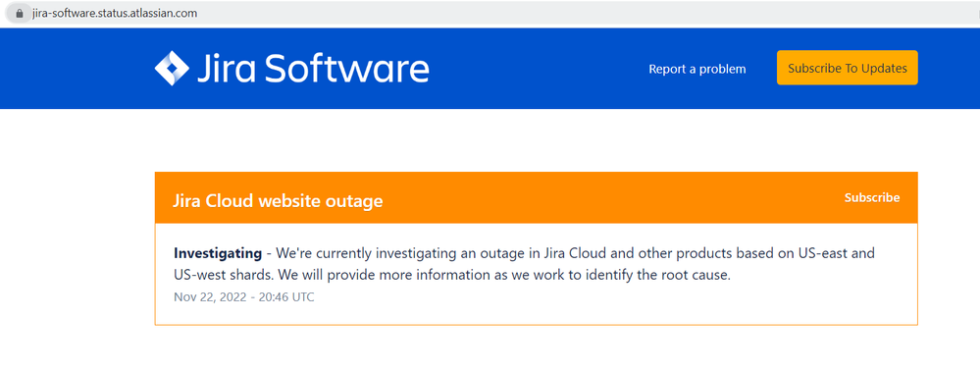Click the Jira diamond logo icon
Screen dimensions: 980x371
coord(172,68)
